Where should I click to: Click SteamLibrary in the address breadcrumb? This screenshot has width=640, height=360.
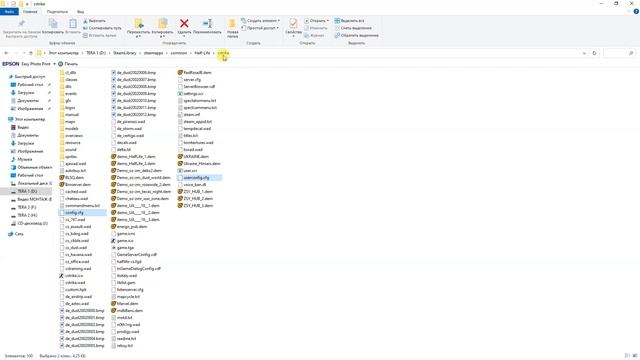pos(125,53)
